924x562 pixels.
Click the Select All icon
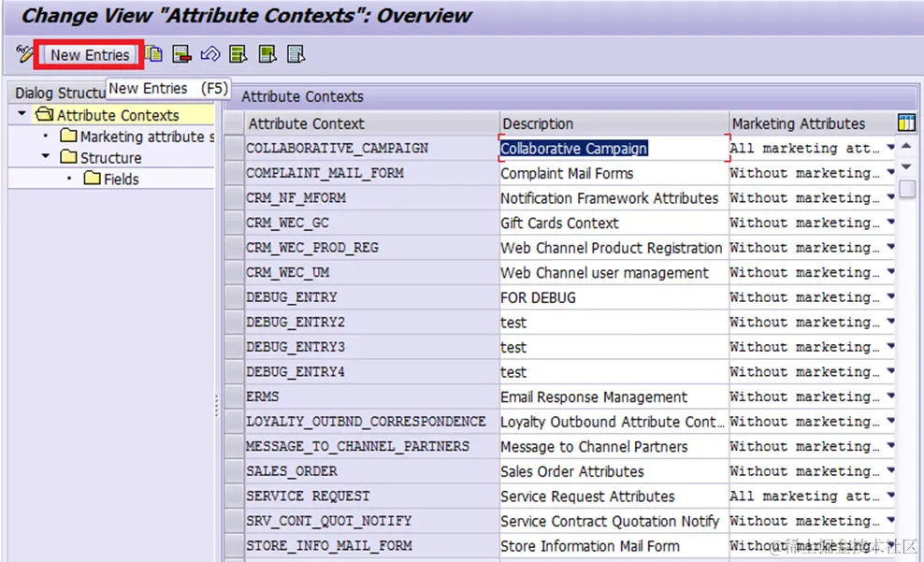click(238, 54)
